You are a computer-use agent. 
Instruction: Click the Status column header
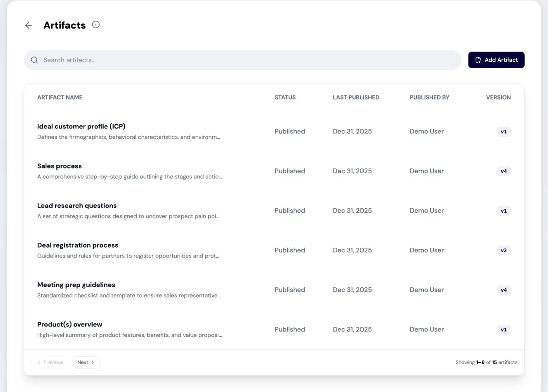(285, 97)
